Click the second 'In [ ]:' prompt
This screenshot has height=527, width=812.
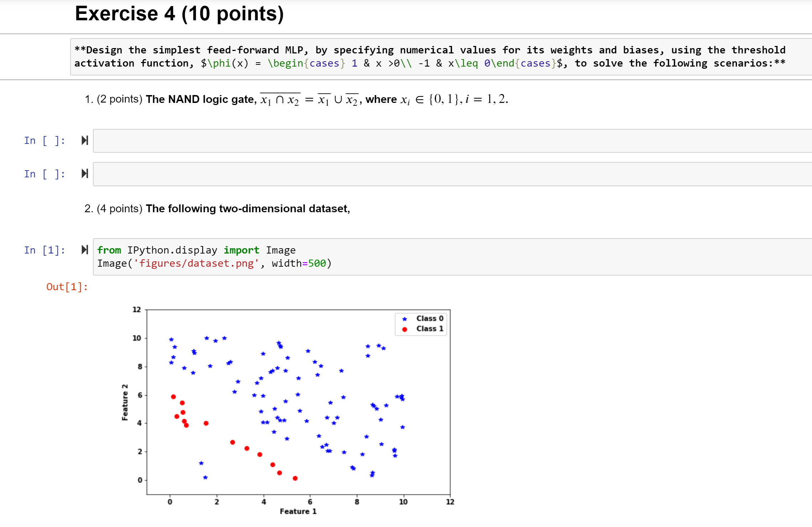45,174
